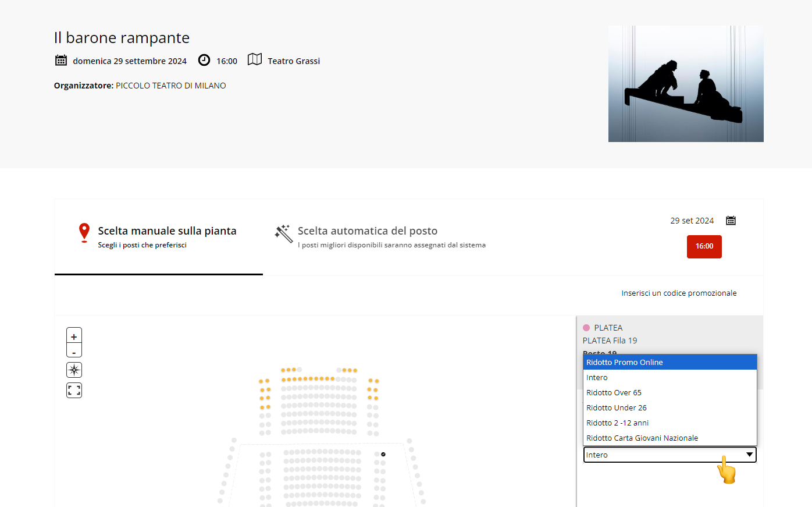Choose Ridotto Over 65 option
The image size is (812, 507).
670,392
